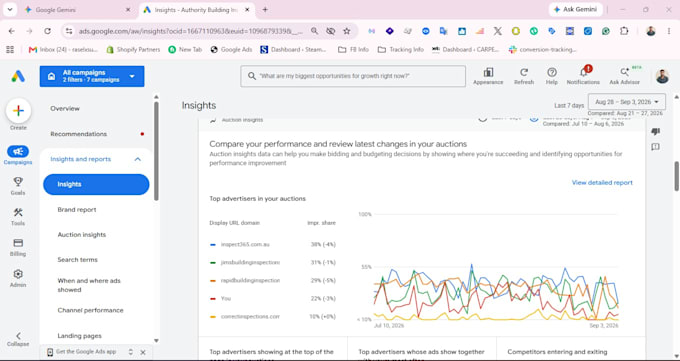Open the Campaigns section icon

[18, 151]
